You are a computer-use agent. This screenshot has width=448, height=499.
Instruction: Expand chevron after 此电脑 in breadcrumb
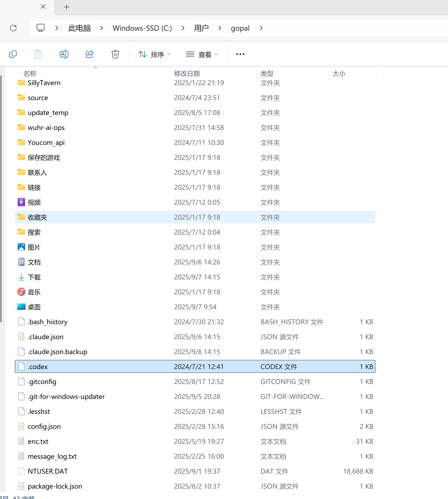tap(101, 28)
